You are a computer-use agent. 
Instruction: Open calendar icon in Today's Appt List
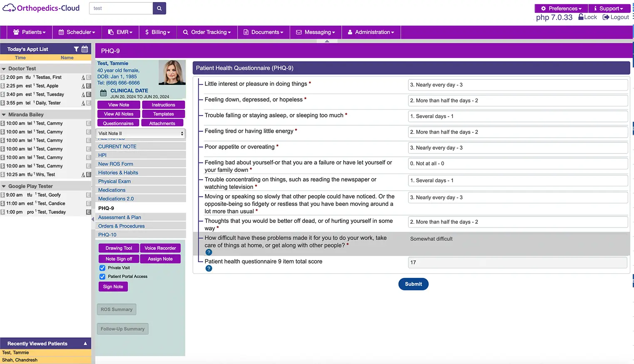click(85, 49)
